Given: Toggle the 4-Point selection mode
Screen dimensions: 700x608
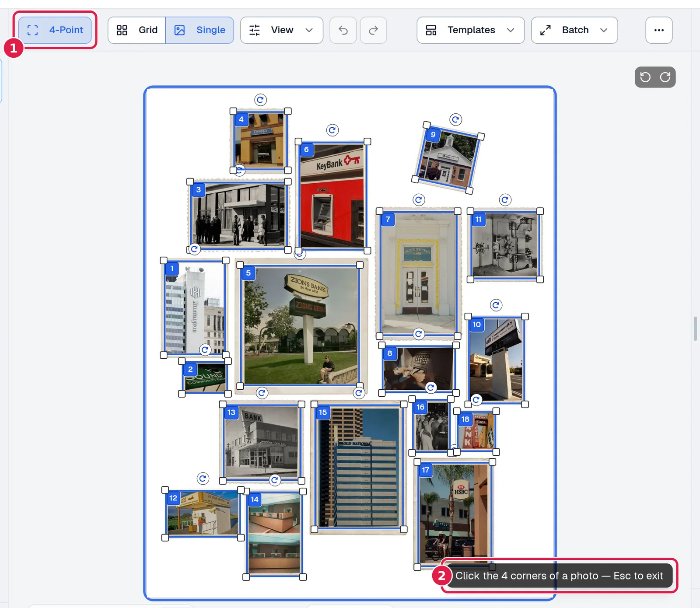Looking at the screenshot, I should (x=55, y=30).
